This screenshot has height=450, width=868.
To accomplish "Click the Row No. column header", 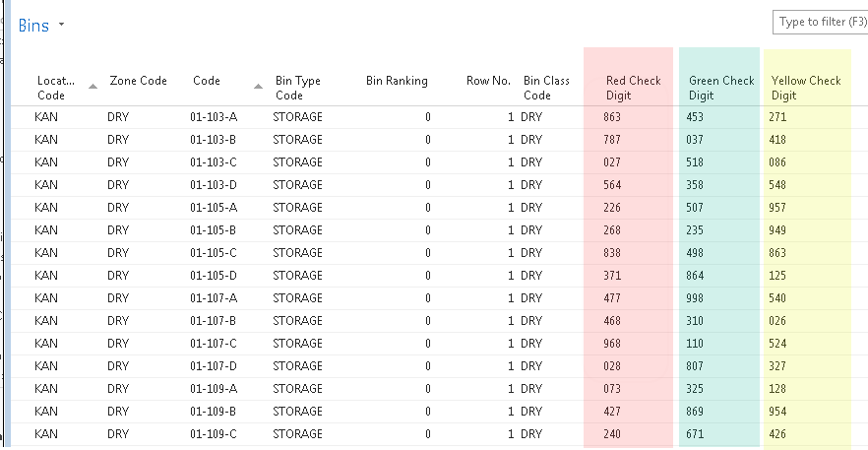I will (x=488, y=81).
